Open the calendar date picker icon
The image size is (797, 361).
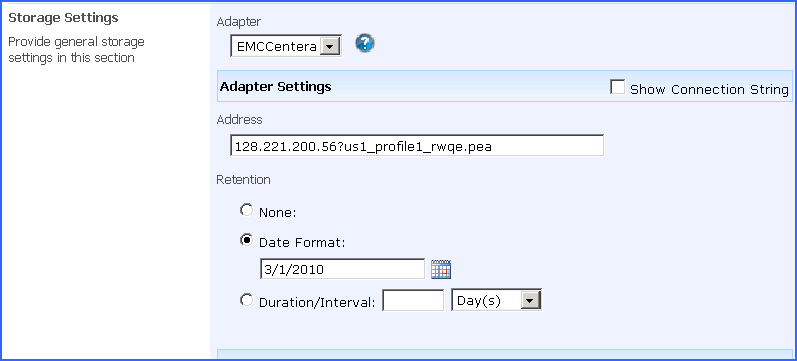[x=441, y=269]
